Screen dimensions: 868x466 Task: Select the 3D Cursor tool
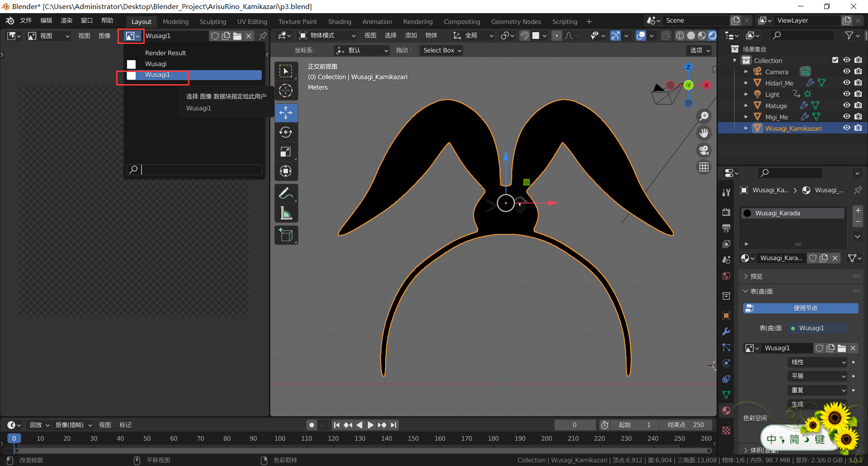pyautogui.click(x=286, y=91)
